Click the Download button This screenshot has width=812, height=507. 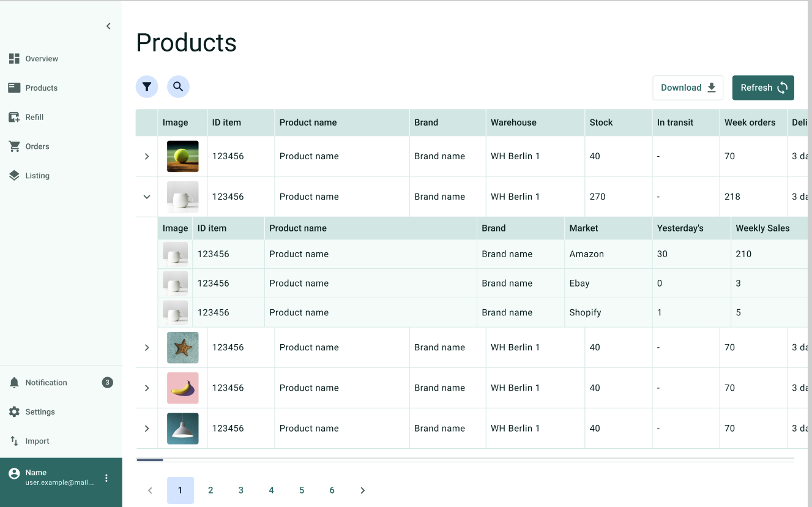688,88
